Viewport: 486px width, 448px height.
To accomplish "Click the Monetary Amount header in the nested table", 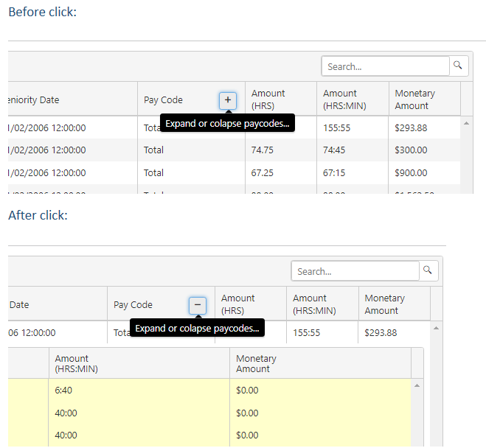I will pos(257,363).
